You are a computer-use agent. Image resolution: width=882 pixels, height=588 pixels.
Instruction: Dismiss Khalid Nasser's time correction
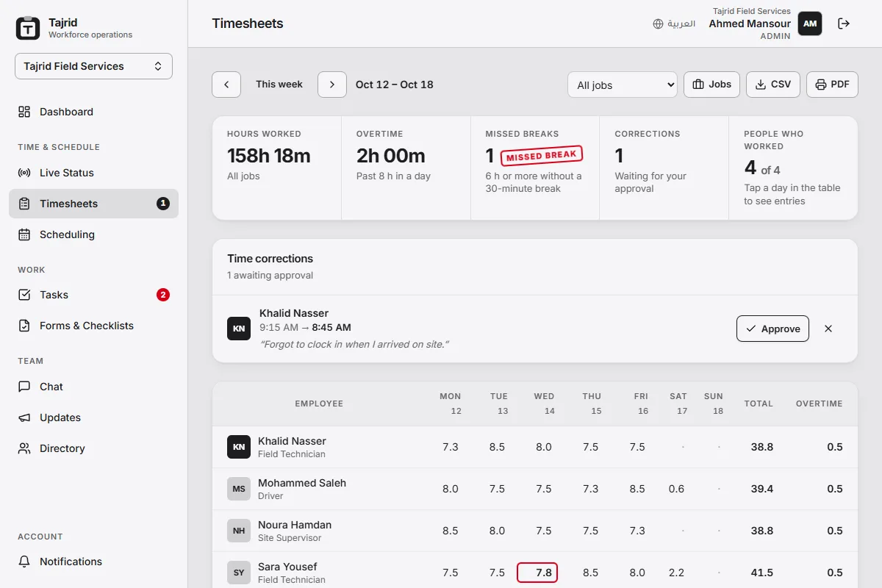[828, 329]
